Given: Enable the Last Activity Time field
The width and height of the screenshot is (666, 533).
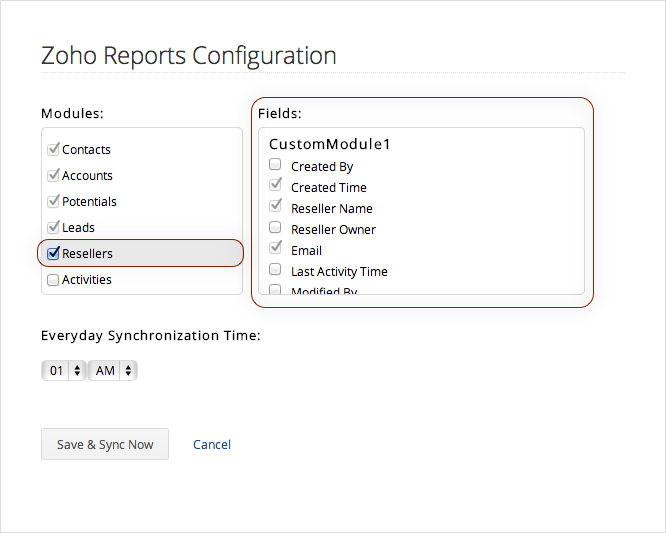Looking at the screenshot, I should pyautogui.click(x=275, y=270).
